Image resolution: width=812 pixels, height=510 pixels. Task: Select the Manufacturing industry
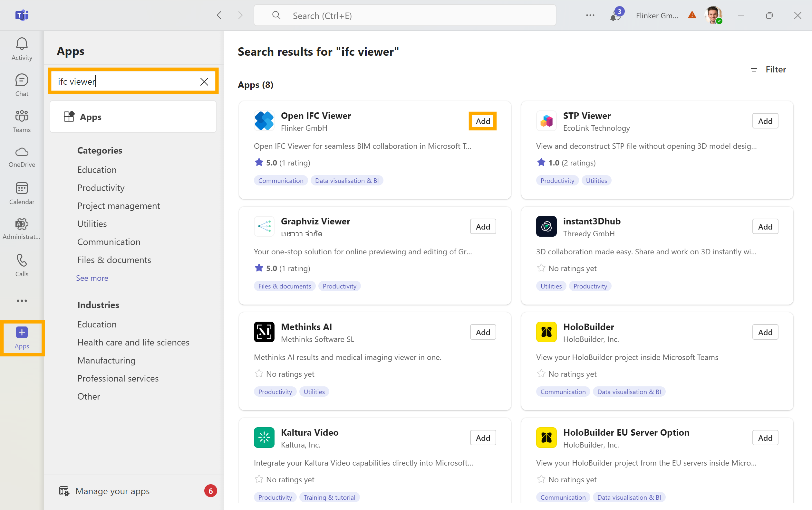click(106, 360)
